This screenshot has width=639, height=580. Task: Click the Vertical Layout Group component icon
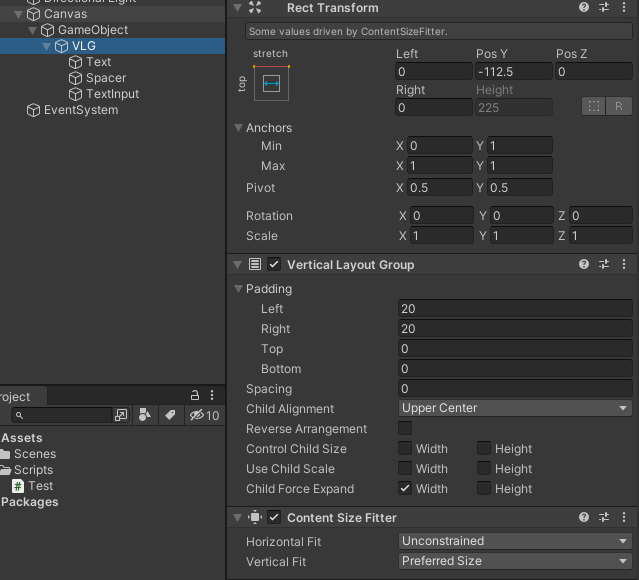click(255, 264)
